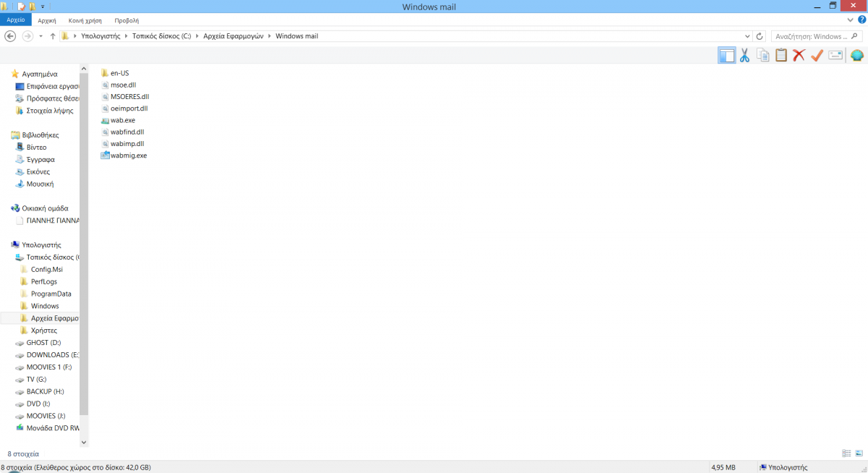Open Στοιχεία λήψης downloads in sidebar
Image resolution: width=868 pixels, height=473 pixels.
coord(44,111)
